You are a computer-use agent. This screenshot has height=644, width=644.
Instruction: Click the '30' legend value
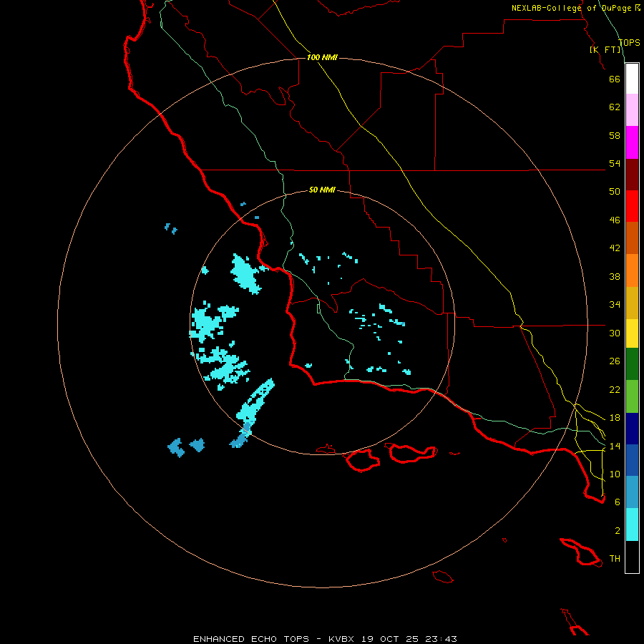pos(615,333)
